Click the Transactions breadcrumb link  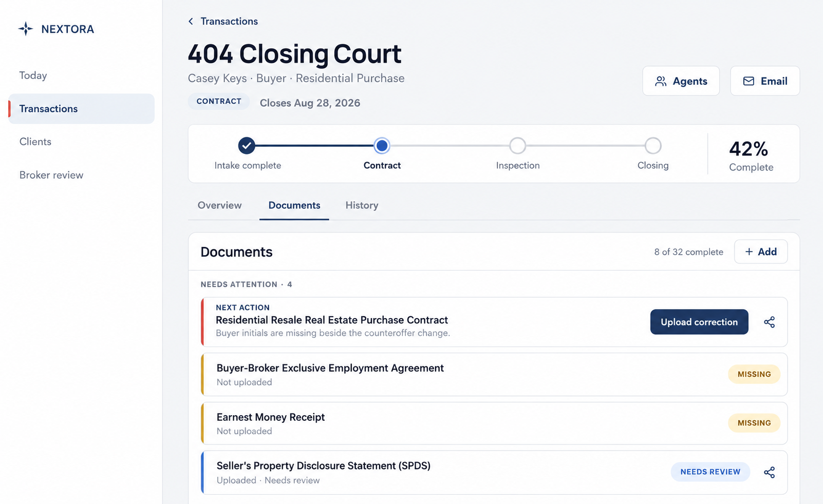pos(229,21)
